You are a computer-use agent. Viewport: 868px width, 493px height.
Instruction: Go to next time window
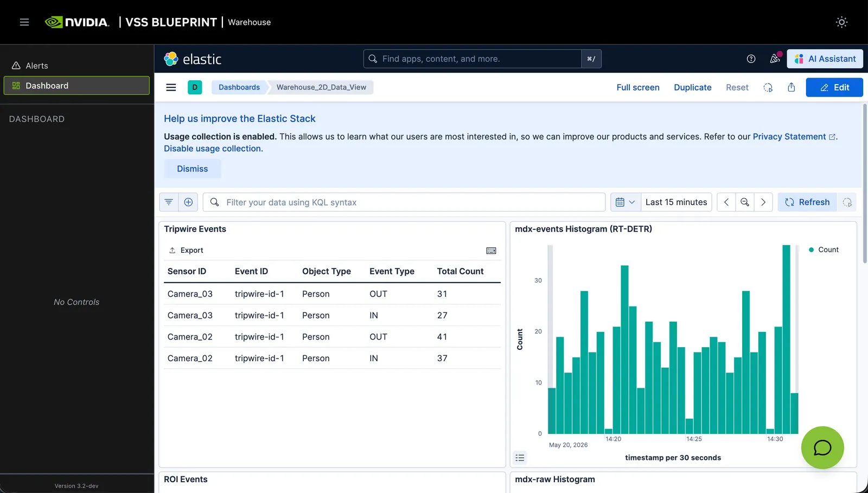tap(763, 202)
